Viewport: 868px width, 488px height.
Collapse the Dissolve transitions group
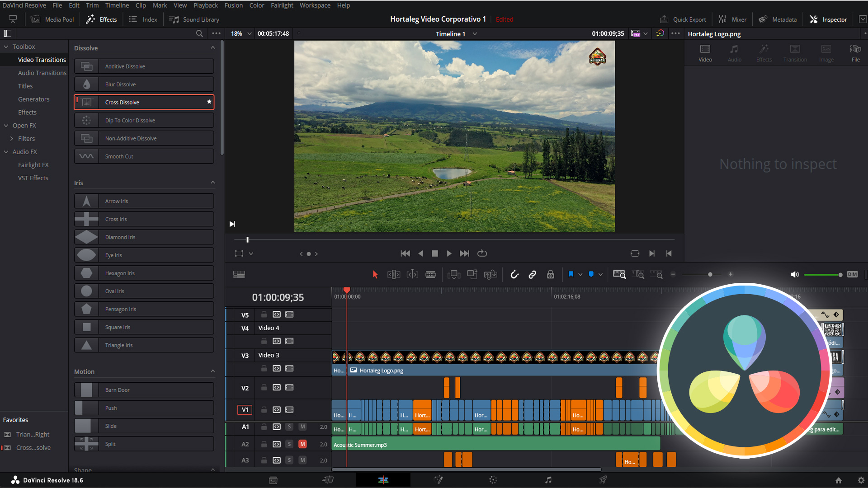pos(212,48)
